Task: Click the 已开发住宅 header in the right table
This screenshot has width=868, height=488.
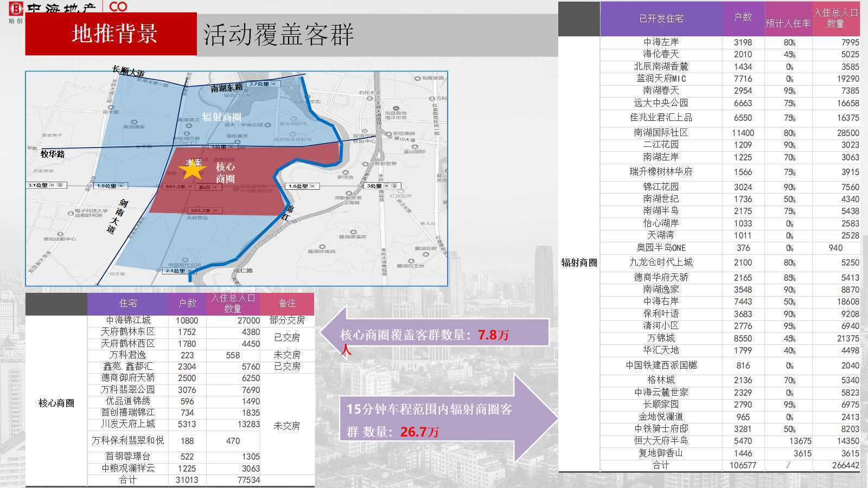Action: (661, 19)
